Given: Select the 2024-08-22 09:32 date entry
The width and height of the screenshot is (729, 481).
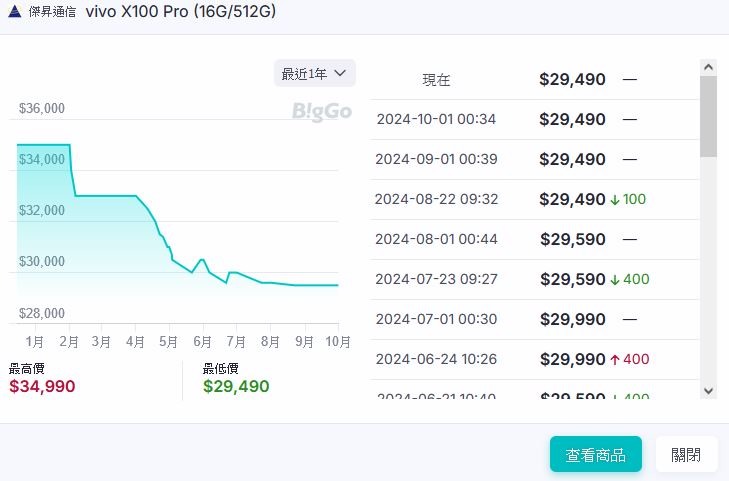Looking at the screenshot, I should pos(436,199).
